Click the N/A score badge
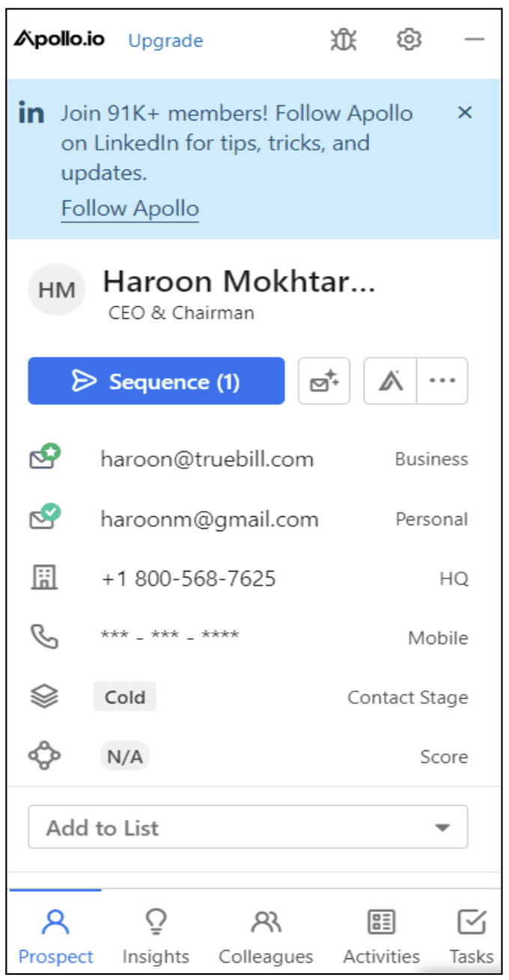The height and width of the screenshot is (980, 509). pos(125,756)
